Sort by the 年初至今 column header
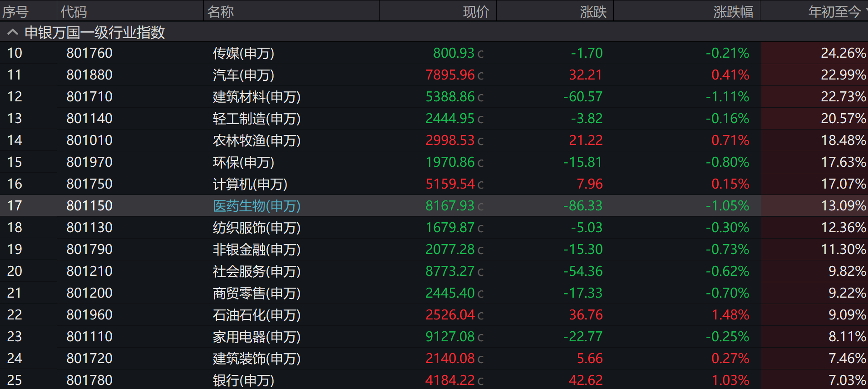 [834, 12]
